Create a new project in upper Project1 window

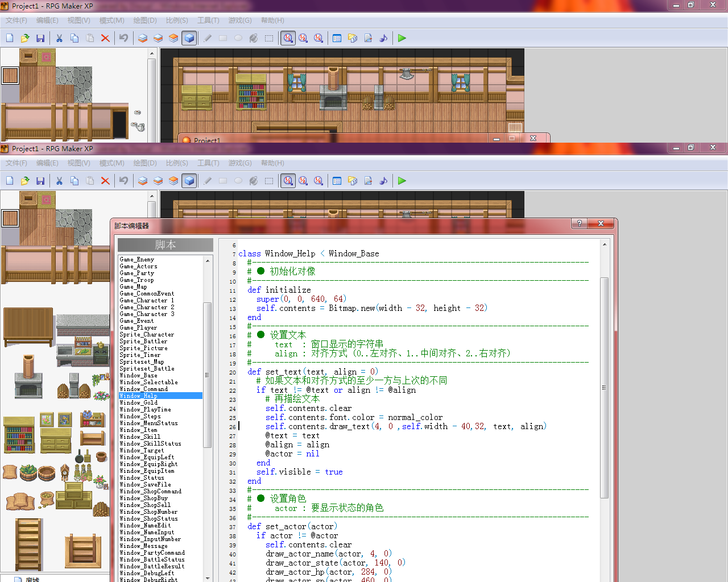10,38
